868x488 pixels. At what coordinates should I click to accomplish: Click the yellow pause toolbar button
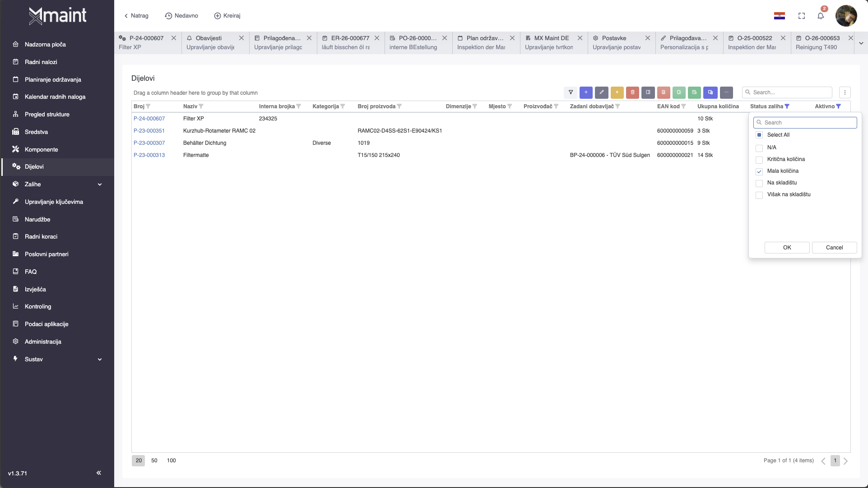(x=617, y=92)
